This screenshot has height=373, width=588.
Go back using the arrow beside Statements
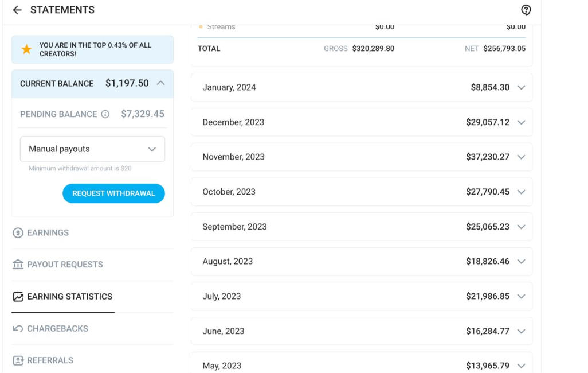pos(17,10)
